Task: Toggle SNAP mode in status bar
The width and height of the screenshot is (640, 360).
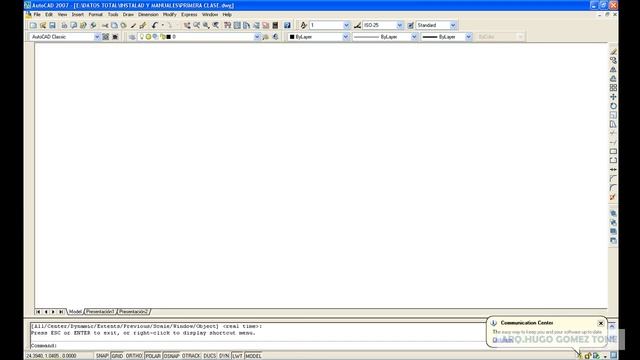Action: tap(102, 356)
